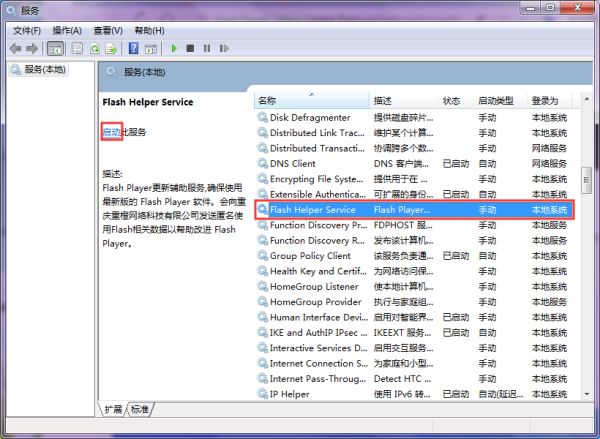Click gear icon of DNS Client row

point(262,163)
